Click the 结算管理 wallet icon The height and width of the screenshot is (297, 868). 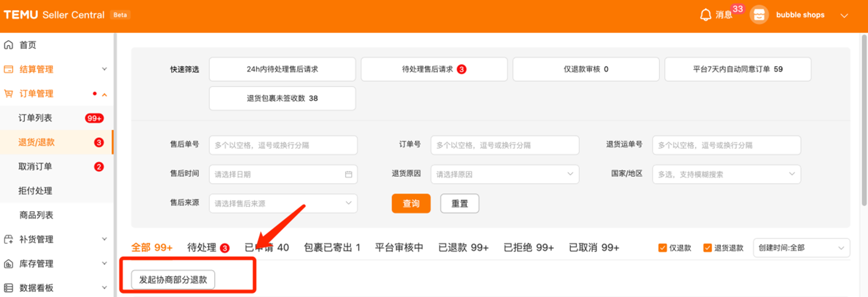point(8,69)
